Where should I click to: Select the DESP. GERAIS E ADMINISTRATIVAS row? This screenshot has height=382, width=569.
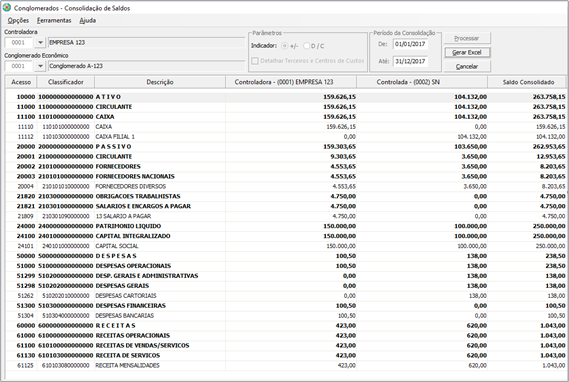tap(286, 276)
